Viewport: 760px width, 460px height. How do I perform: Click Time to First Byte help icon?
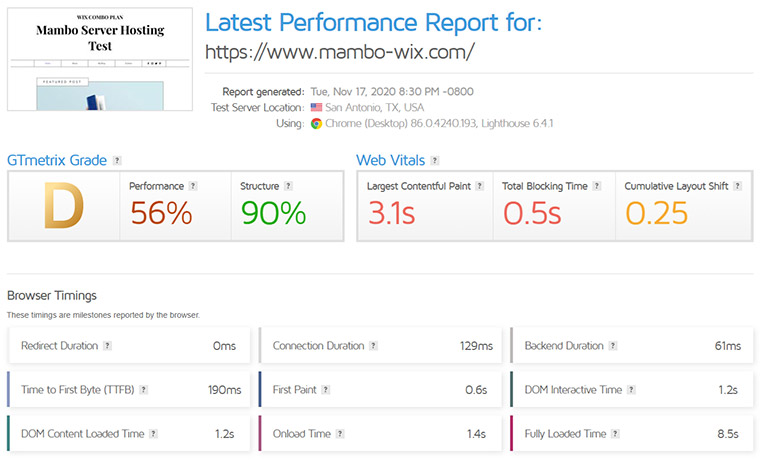[143, 390]
